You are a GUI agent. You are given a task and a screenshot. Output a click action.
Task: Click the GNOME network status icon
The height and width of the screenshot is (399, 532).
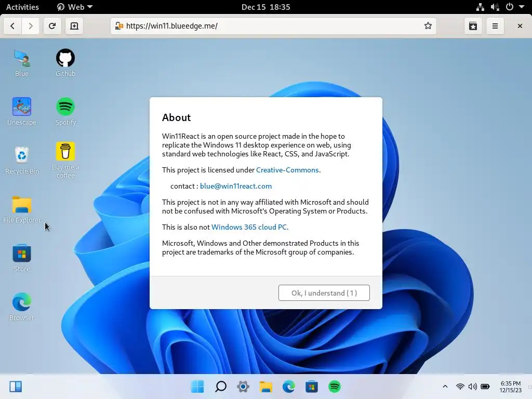click(x=480, y=7)
